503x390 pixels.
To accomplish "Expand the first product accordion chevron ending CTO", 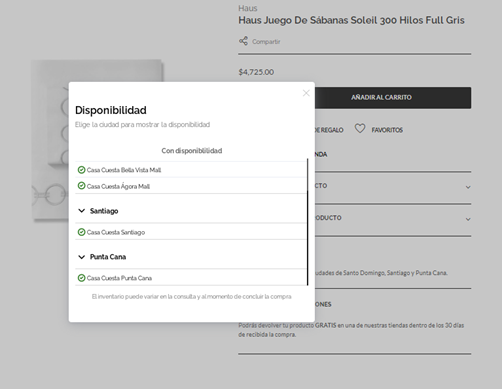I will [x=468, y=187].
